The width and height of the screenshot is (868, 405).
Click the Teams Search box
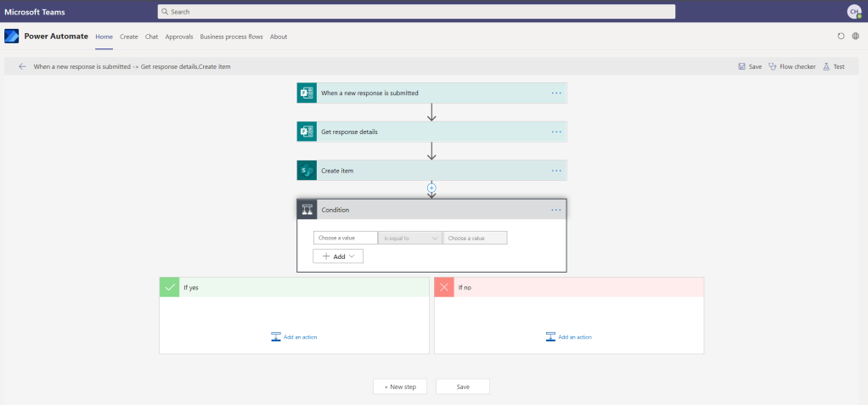pos(416,12)
